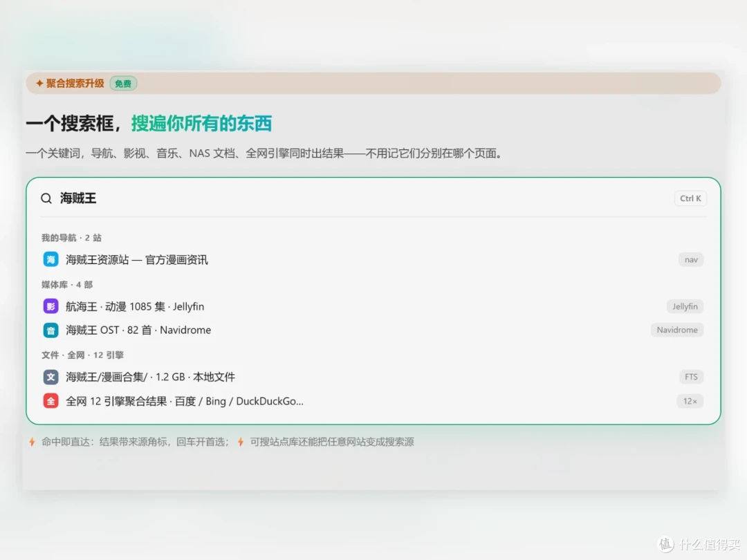Click the green 免费 tag

pos(123,84)
